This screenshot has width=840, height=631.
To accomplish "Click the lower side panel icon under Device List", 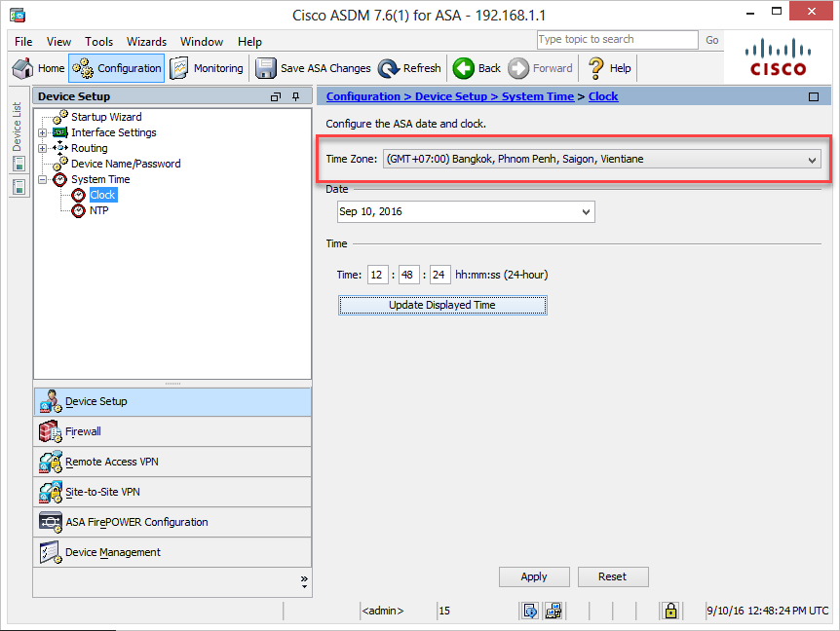I will click(x=19, y=187).
